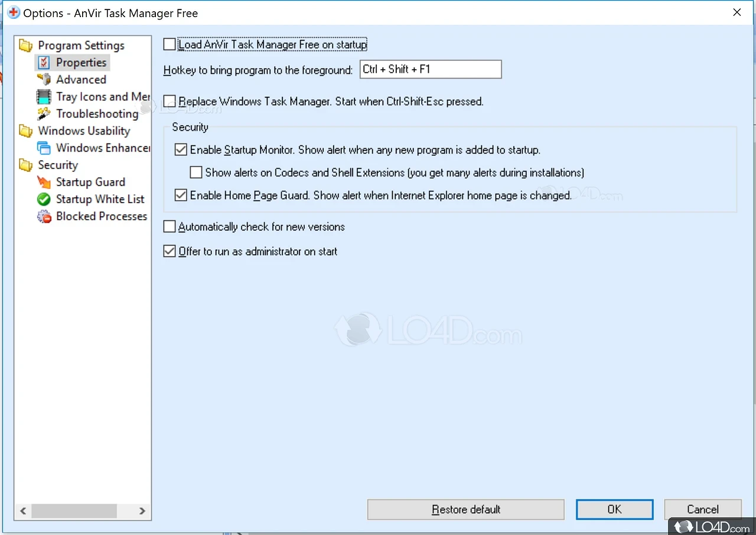Uncheck Enable Home Page Guard
The width and height of the screenshot is (756, 535).
click(x=181, y=195)
